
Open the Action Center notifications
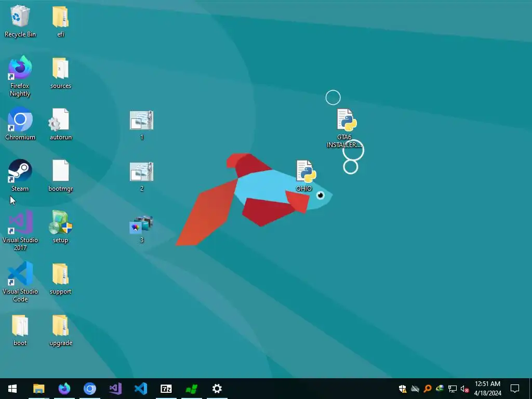click(515, 389)
